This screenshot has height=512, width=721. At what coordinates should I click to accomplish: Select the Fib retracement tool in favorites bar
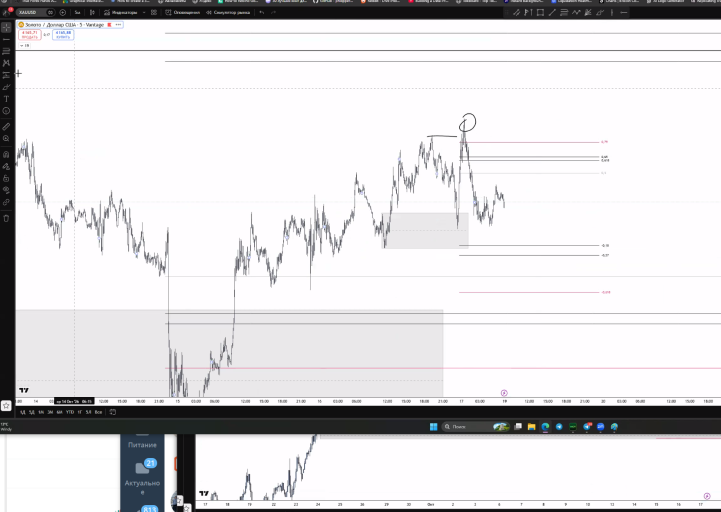[x=564, y=12]
